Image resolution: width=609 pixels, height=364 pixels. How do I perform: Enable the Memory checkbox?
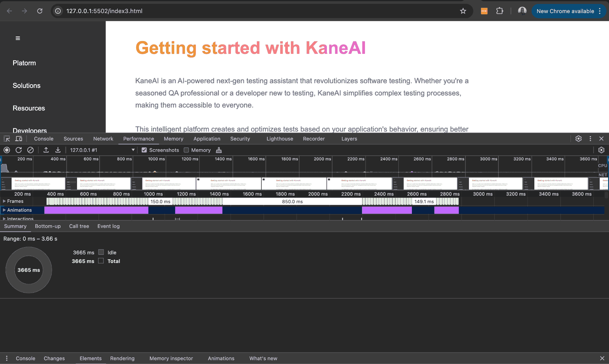pyautogui.click(x=186, y=150)
